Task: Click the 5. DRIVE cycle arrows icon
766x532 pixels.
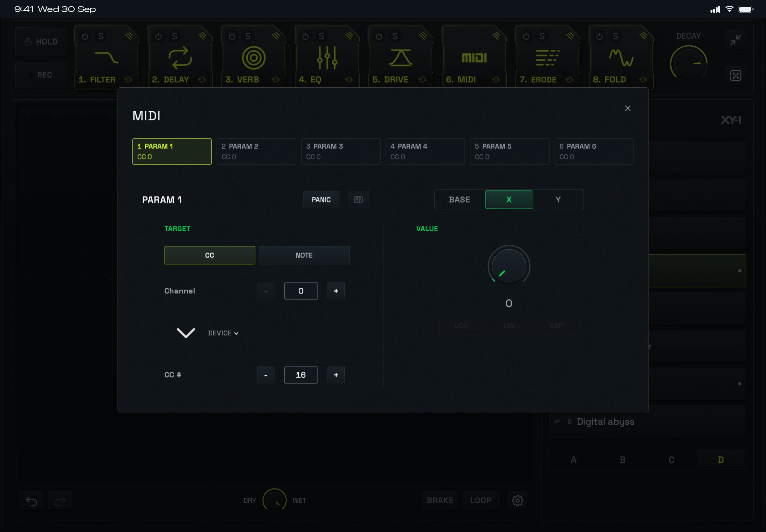Action: click(423, 79)
